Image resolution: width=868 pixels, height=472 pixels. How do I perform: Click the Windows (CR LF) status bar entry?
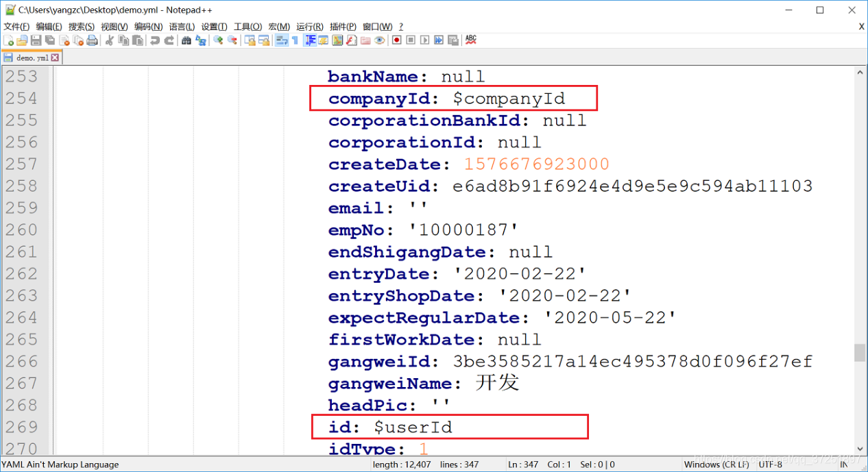point(716,464)
